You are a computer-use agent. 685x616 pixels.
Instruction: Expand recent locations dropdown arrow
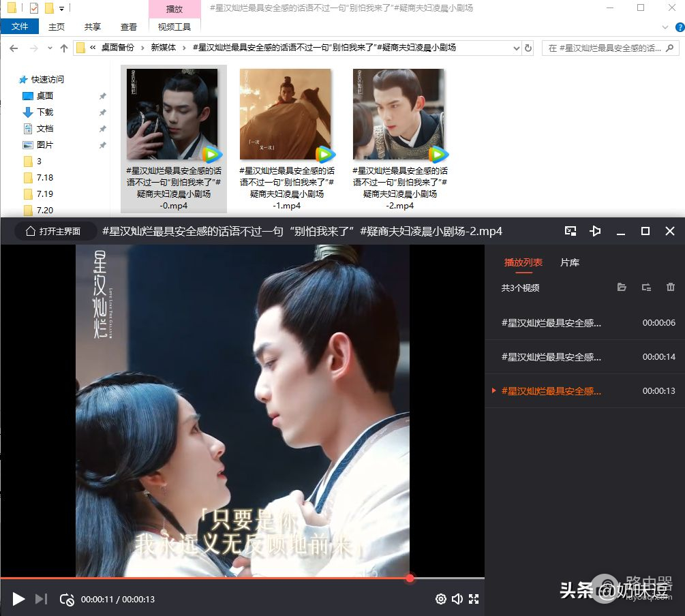[x=50, y=48]
